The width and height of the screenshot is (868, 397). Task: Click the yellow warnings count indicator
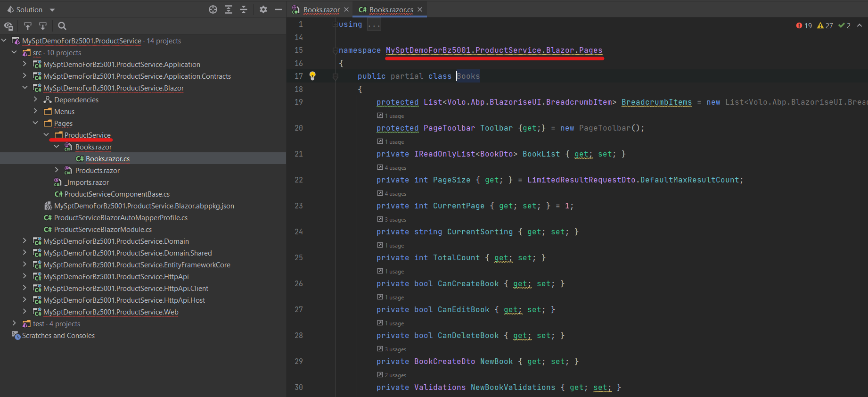[825, 25]
